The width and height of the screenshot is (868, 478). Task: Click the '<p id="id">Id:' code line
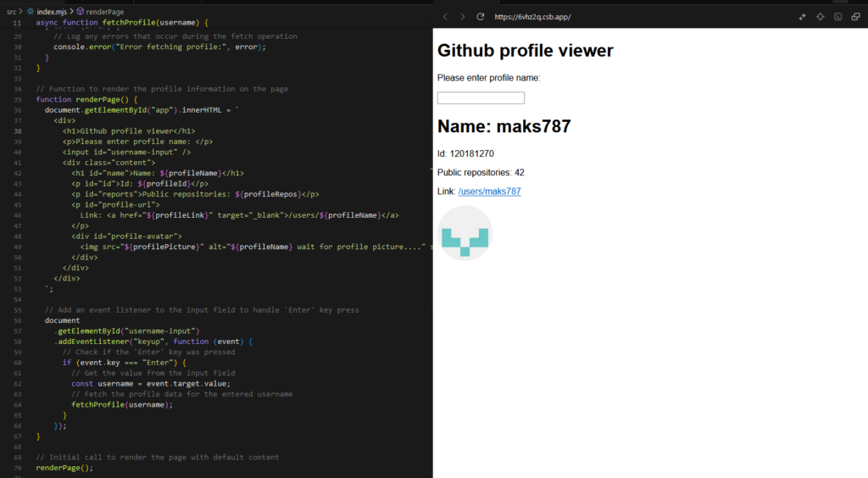tap(140, 184)
